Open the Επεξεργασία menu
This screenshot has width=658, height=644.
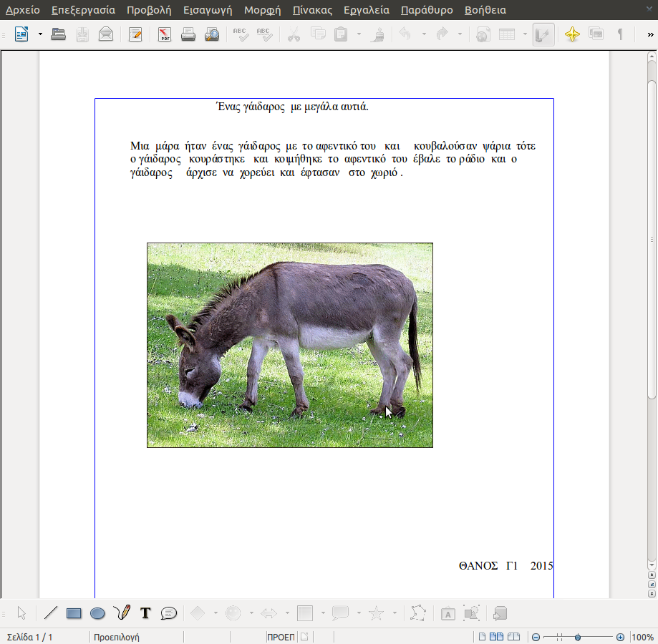(x=83, y=9)
